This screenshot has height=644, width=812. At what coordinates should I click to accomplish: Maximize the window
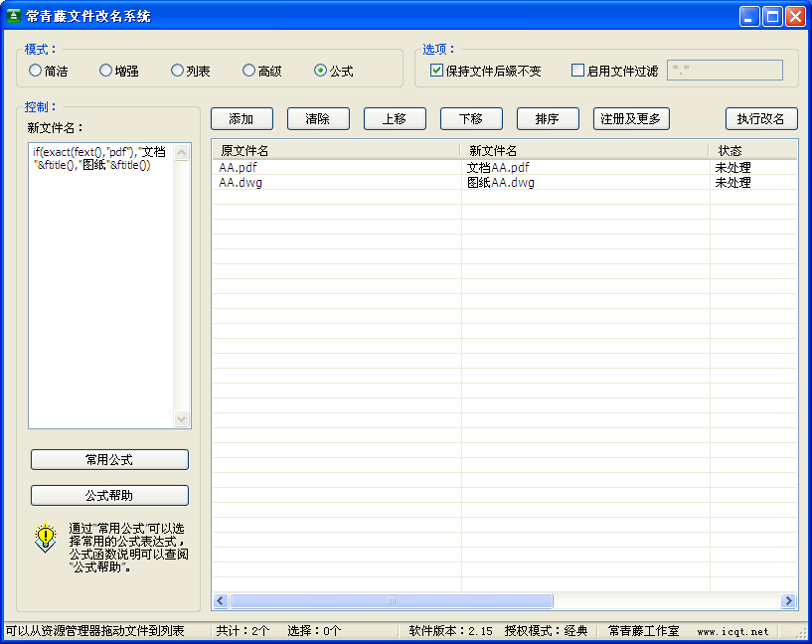pos(772,16)
